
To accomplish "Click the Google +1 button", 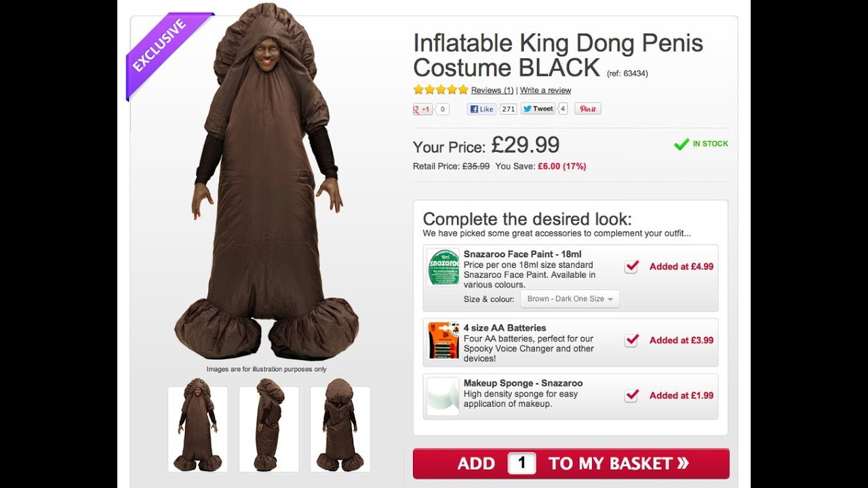I will tap(423, 109).
